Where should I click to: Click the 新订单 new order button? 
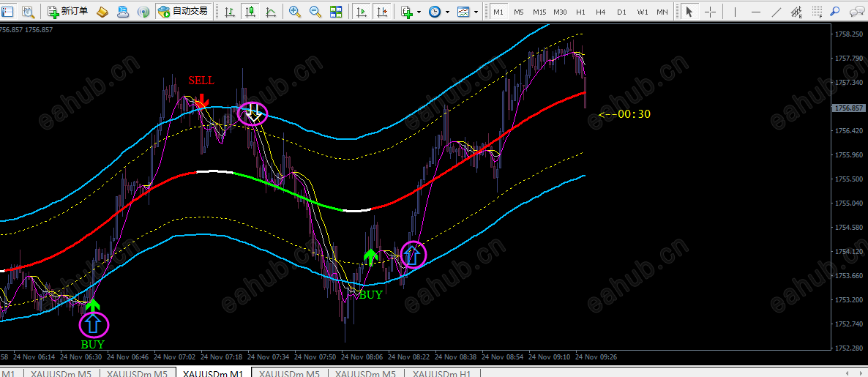coord(67,11)
